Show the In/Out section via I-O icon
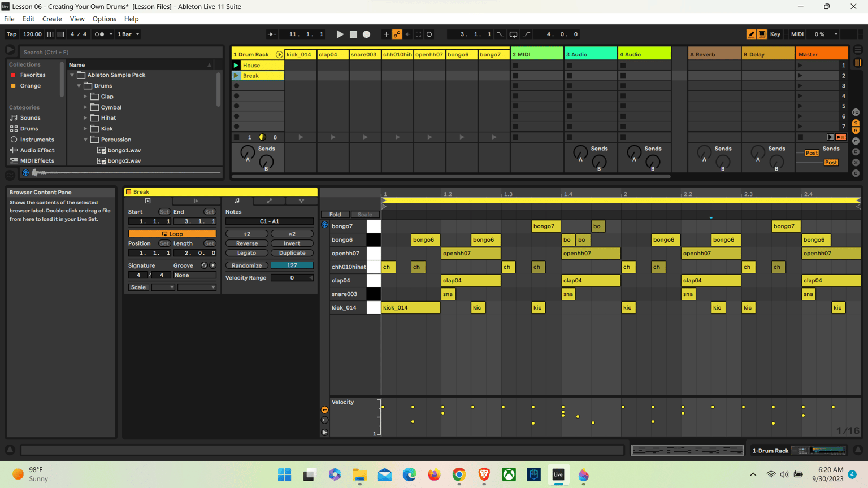This screenshot has height=488, width=868. coord(856,112)
